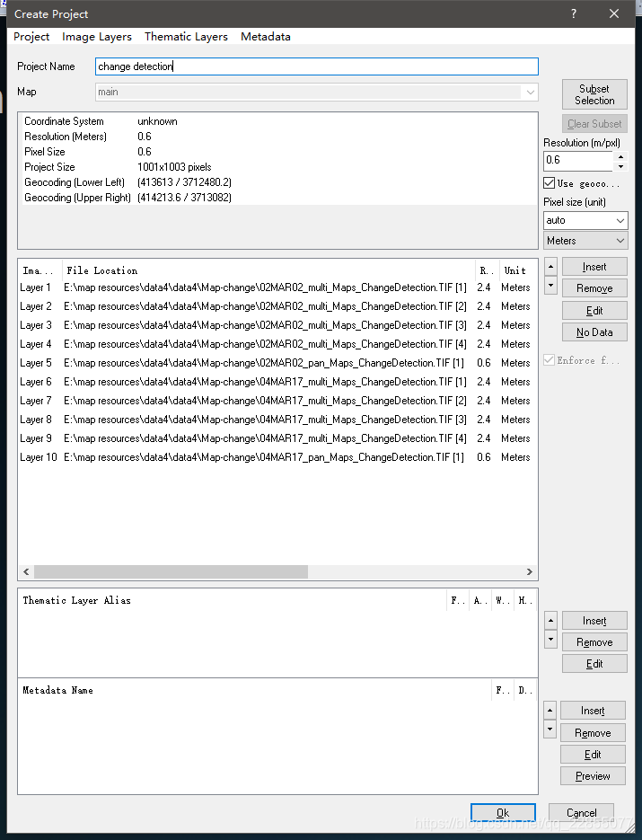Screen dimensions: 642x840
Task: Click Remove button for metadata
Action: click(593, 733)
